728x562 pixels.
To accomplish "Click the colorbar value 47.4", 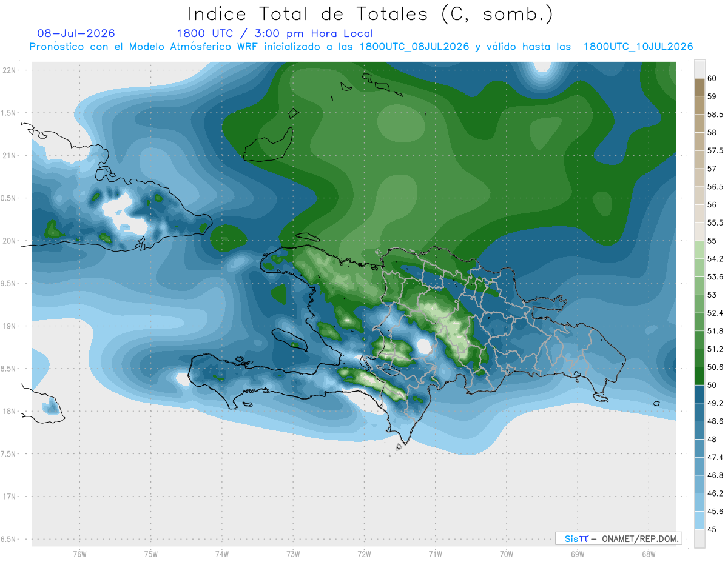I will [715, 458].
